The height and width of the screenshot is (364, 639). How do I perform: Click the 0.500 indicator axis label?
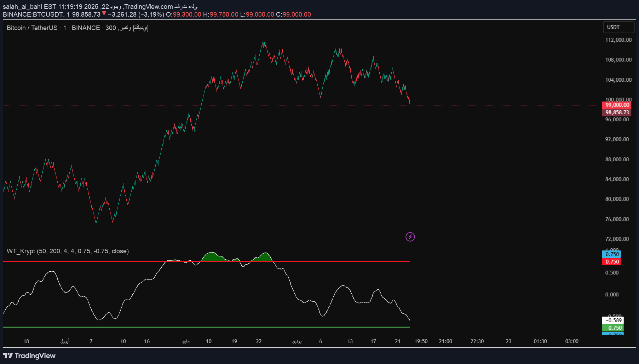click(612, 273)
